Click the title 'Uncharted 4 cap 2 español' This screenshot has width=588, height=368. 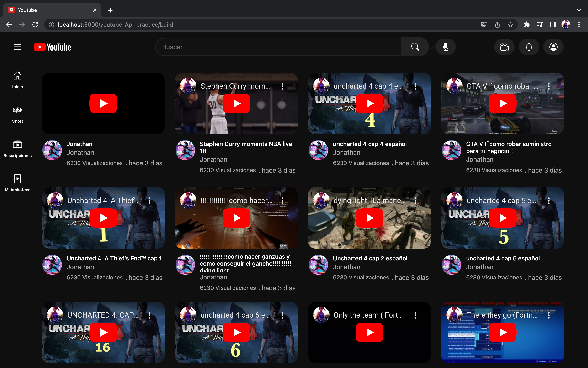tap(370, 258)
